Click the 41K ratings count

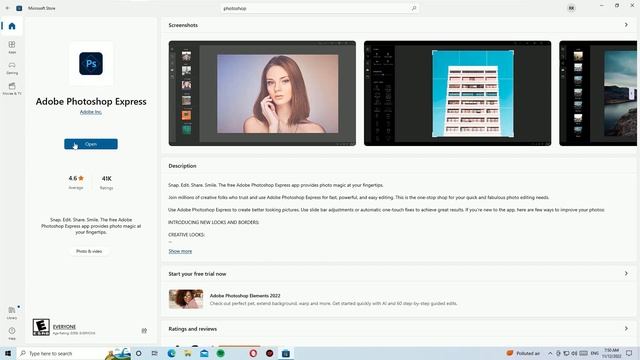tap(107, 182)
